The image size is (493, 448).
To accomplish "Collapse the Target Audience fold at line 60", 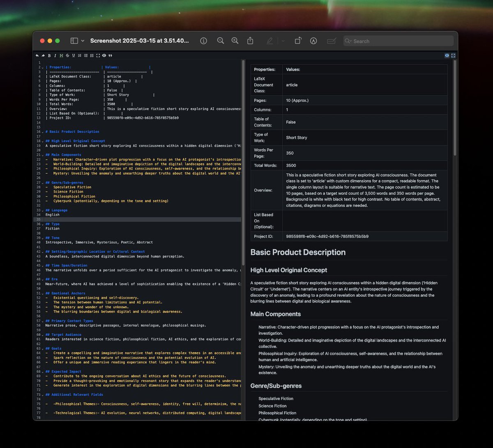I will click(43, 335).
